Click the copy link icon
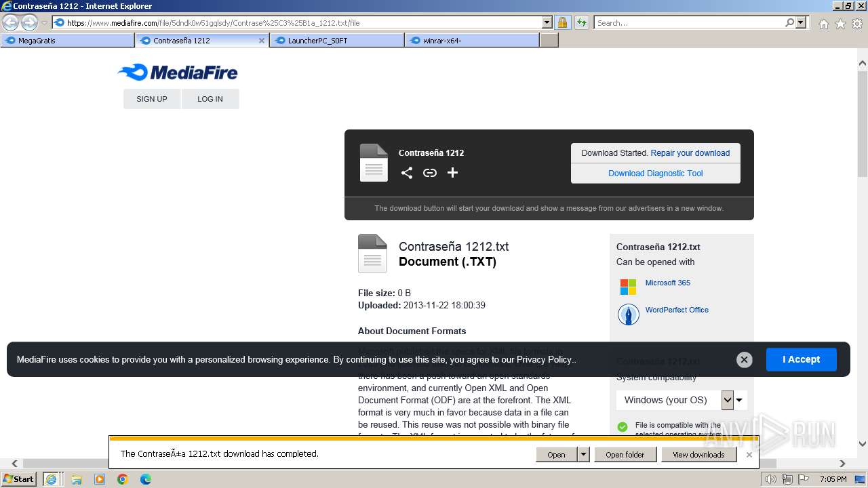 [x=430, y=173]
